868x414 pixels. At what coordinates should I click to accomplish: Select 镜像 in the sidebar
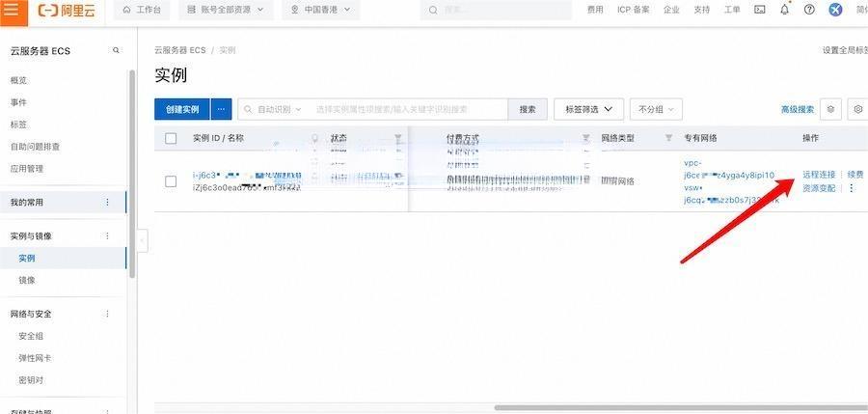pyautogui.click(x=27, y=281)
